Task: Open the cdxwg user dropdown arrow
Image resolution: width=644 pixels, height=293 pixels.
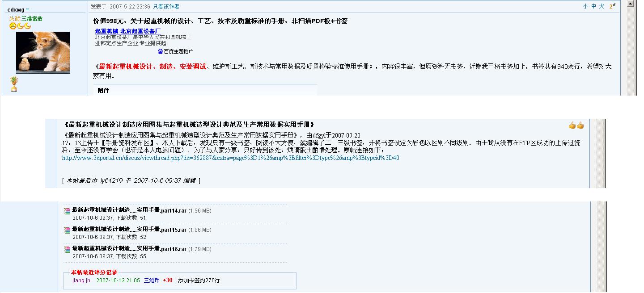Action: pos(27,10)
